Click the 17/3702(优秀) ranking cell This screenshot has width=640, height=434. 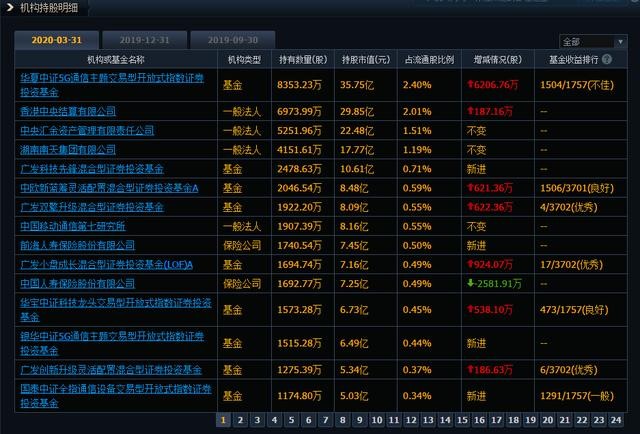click(x=571, y=264)
